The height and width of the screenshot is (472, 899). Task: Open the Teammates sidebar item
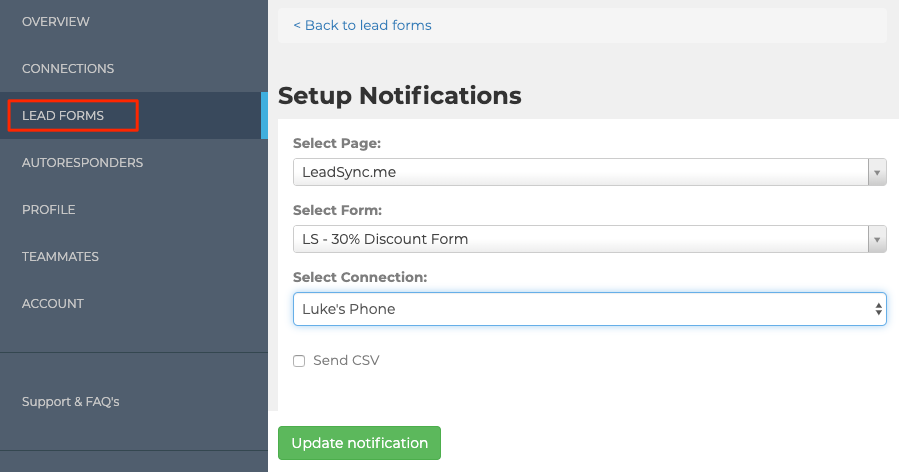tap(60, 256)
